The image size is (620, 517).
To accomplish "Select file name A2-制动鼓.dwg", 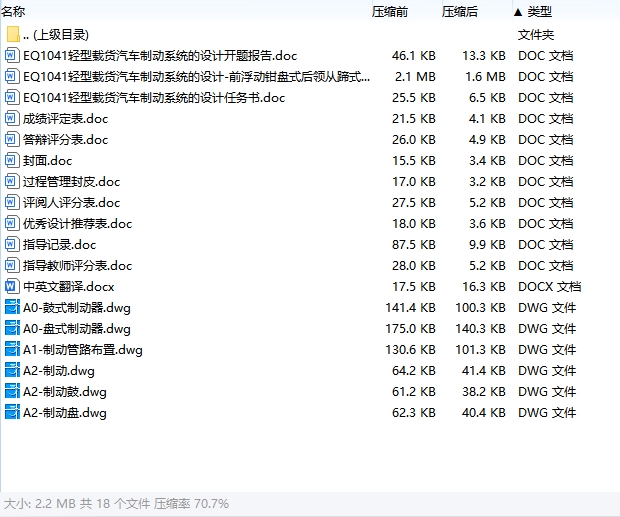I will (65, 392).
